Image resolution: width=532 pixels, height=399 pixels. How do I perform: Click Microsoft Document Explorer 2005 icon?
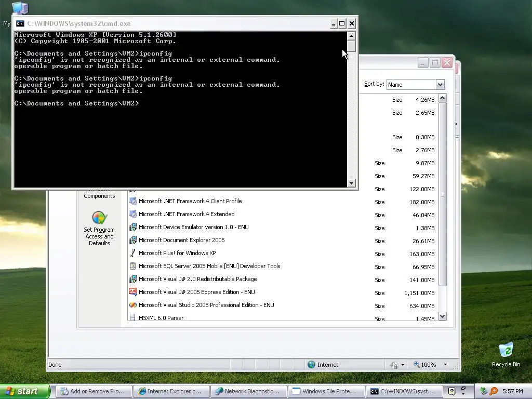[x=132, y=240]
